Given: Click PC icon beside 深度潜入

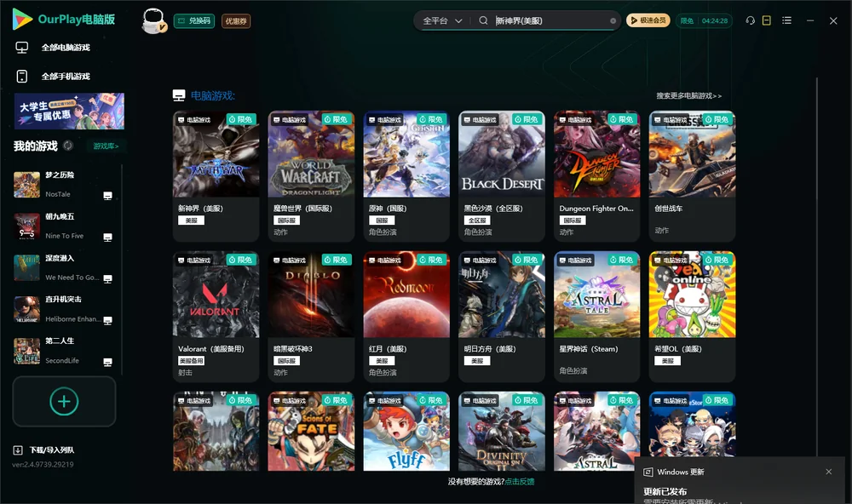Looking at the screenshot, I should [107, 278].
